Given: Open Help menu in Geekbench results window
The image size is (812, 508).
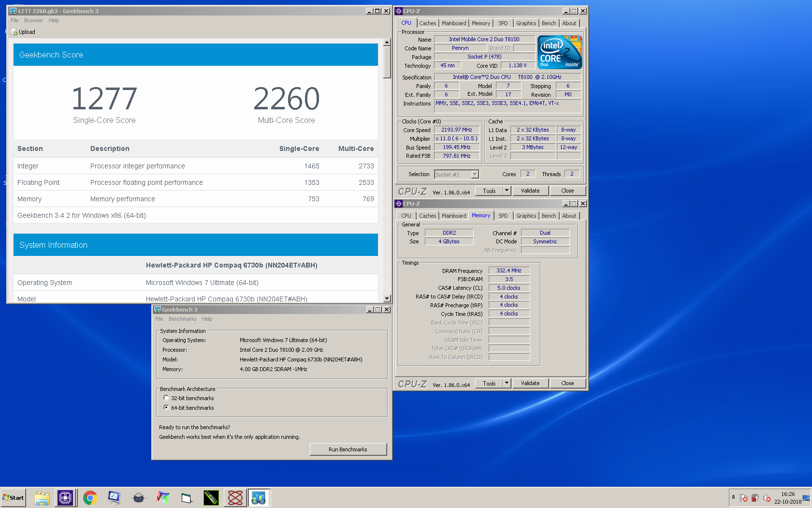Looking at the screenshot, I should click(54, 20).
